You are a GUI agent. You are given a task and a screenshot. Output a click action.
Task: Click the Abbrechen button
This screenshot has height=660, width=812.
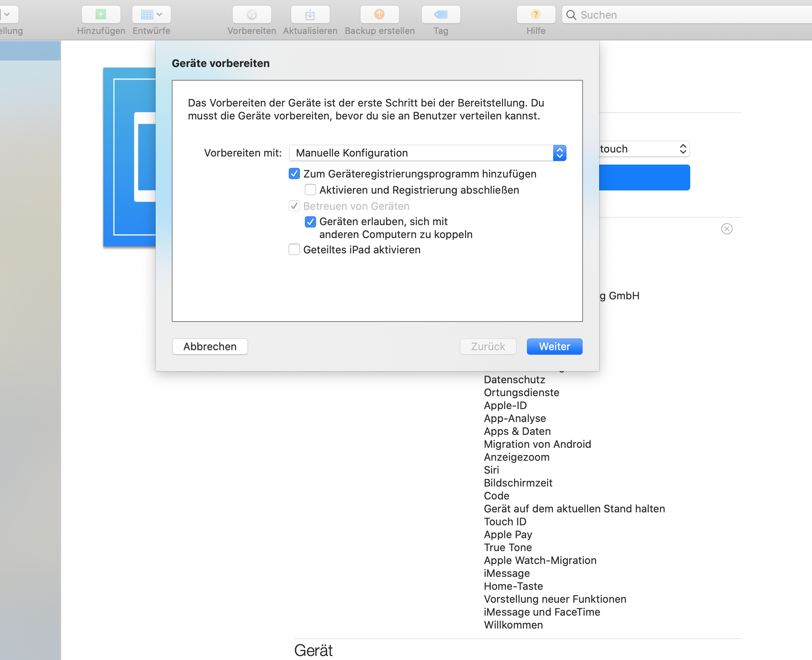[210, 347]
